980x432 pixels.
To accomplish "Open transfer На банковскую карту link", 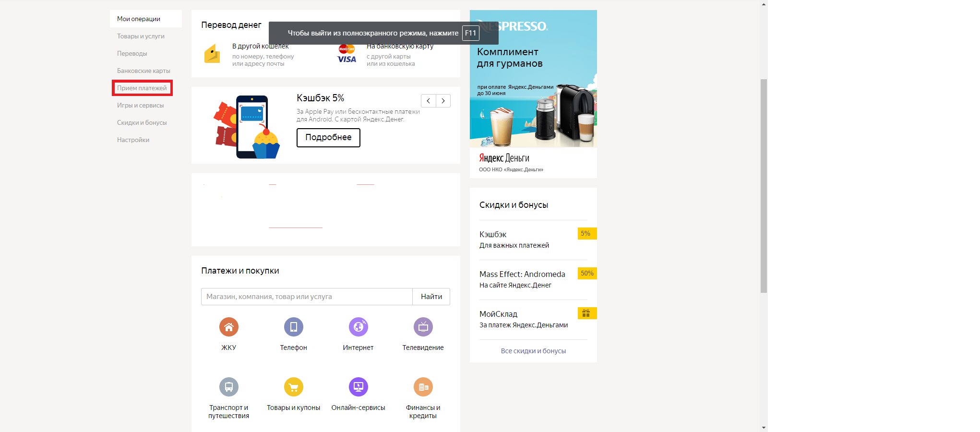I will tap(400, 47).
